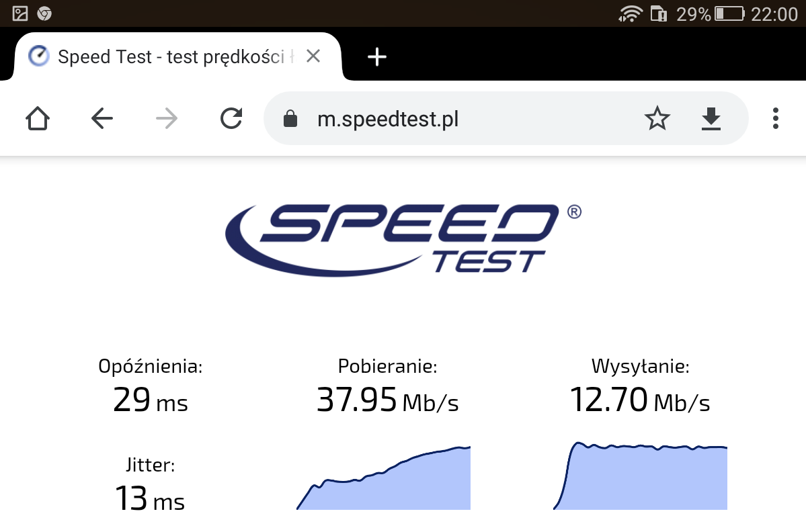Click the Pobieranie download speed graph
Screen dimensions: 806x532
click(383, 478)
